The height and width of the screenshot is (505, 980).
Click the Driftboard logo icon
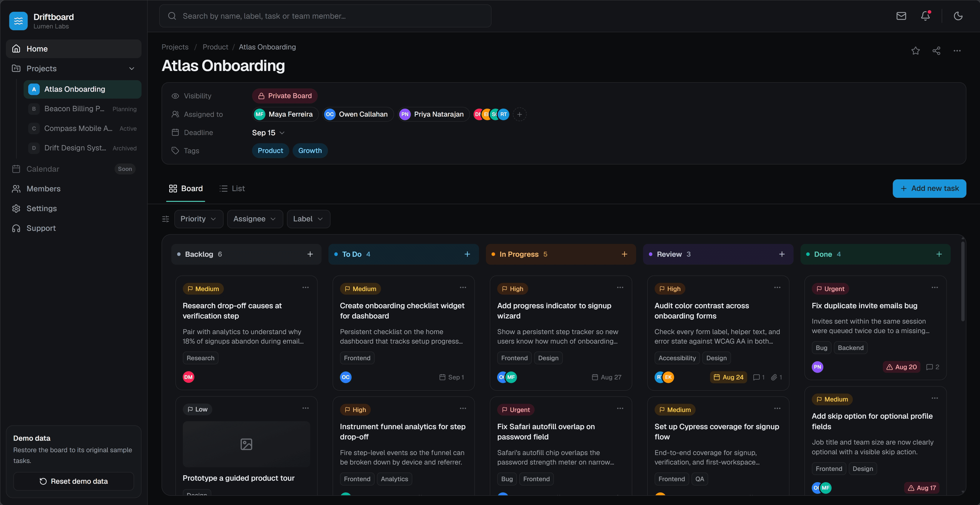click(x=18, y=21)
